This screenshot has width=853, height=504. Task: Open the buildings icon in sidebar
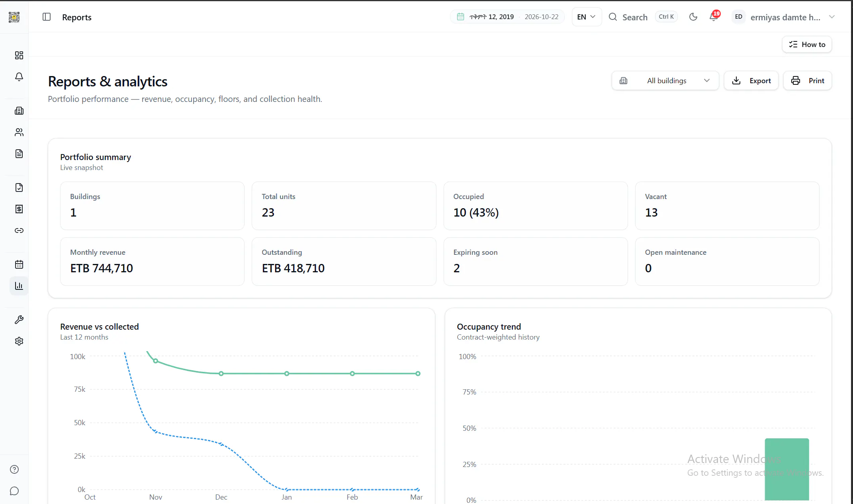tap(19, 111)
